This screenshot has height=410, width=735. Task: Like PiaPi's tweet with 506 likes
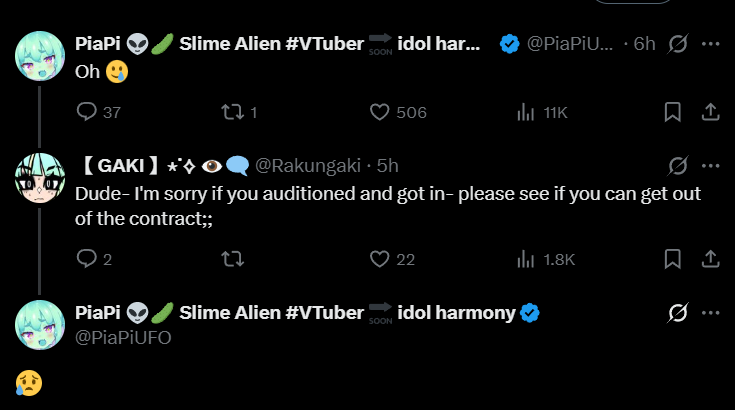[380, 112]
